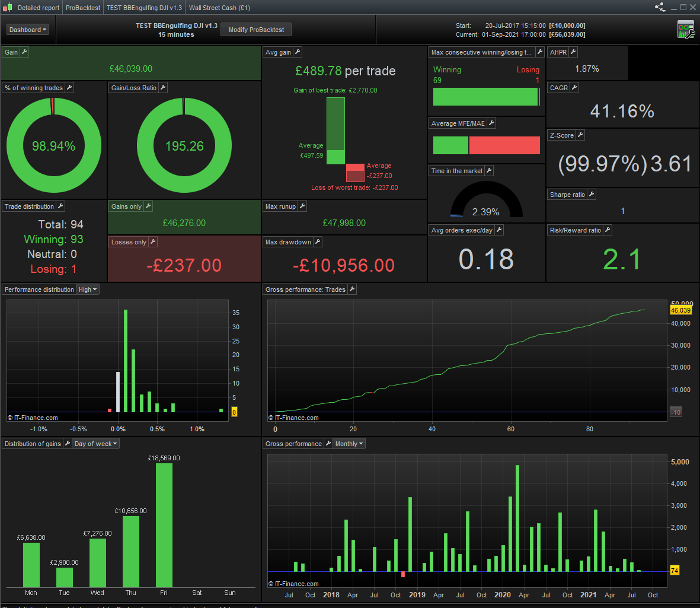Click the Max runup wrench icon

pos(302,206)
